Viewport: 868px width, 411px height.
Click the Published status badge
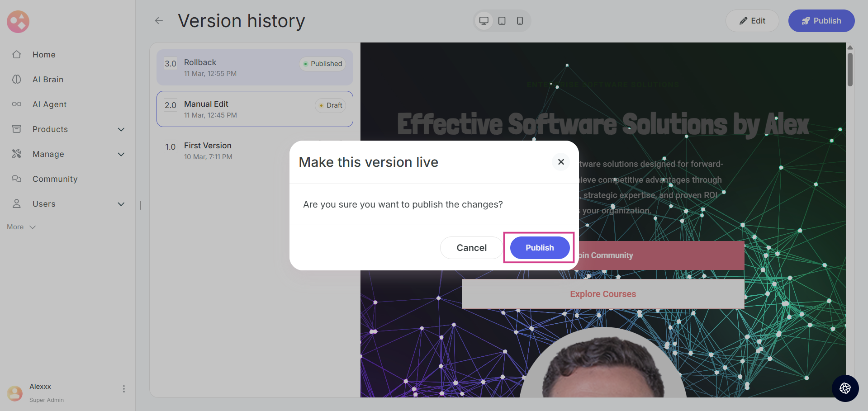323,64
